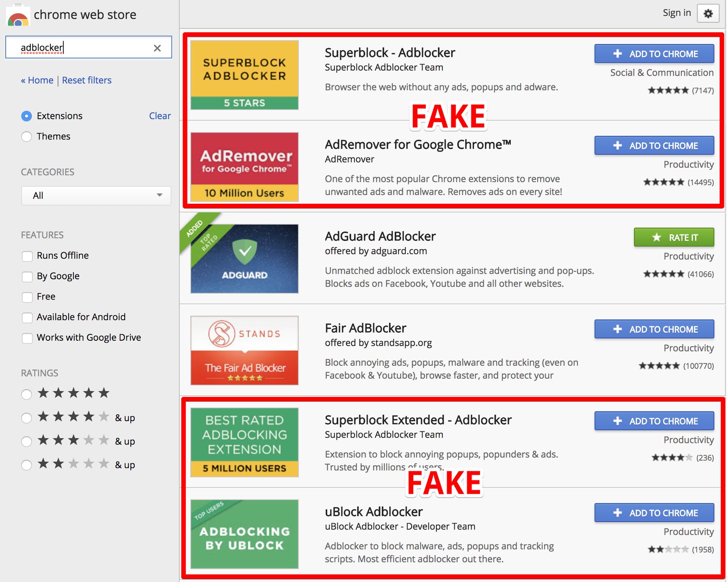This screenshot has width=728, height=582.
Task: Click the plus icon on Superblock's Add to Chrome
Action: [617, 53]
